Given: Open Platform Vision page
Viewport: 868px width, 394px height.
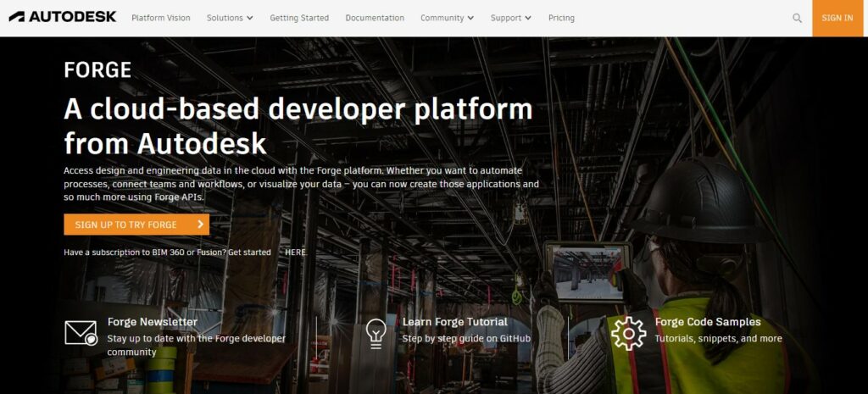Looking at the screenshot, I should click(160, 18).
